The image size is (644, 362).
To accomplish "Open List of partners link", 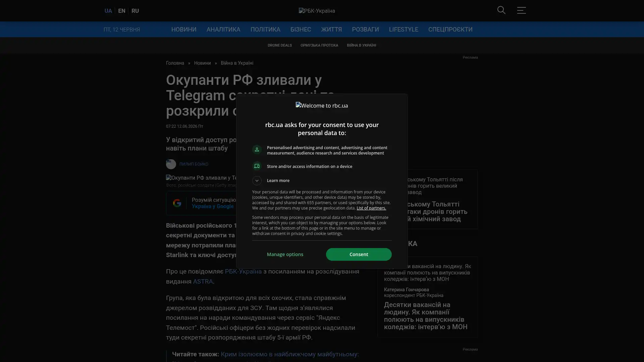I will click(371, 208).
